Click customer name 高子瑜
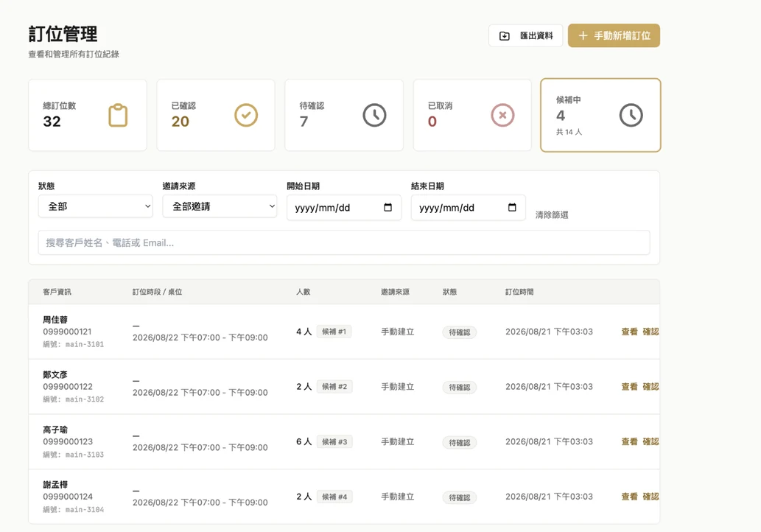The height and width of the screenshot is (532, 761). (55, 430)
